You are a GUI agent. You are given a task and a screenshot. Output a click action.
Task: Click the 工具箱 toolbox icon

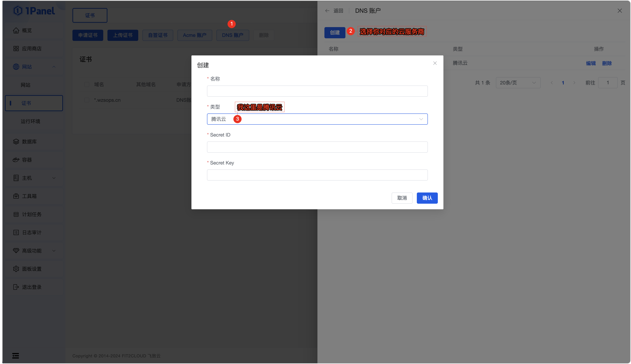click(16, 196)
